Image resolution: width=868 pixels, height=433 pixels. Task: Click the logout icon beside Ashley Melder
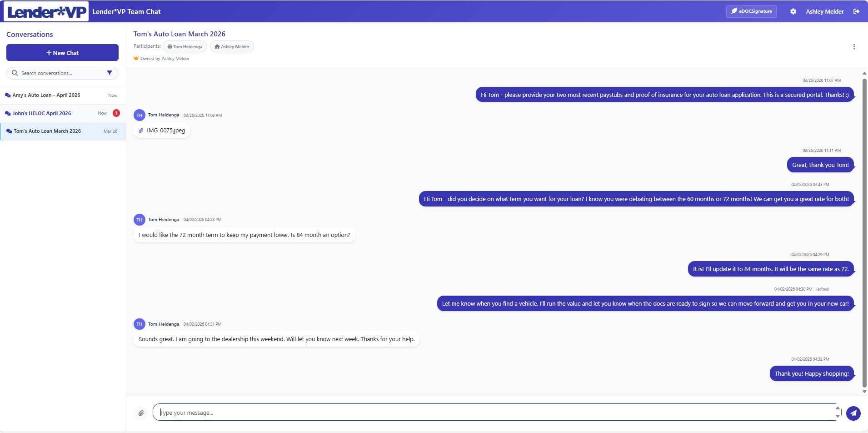[856, 12]
